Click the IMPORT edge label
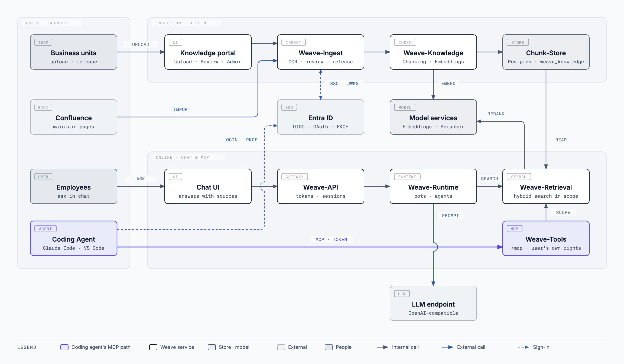The height and width of the screenshot is (364, 624). pyautogui.click(x=182, y=109)
